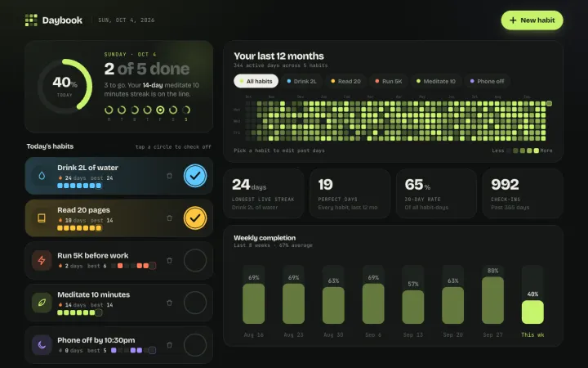Uncheck the Read 20 pages habit
The width and height of the screenshot is (588, 368).
tap(195, 218)
